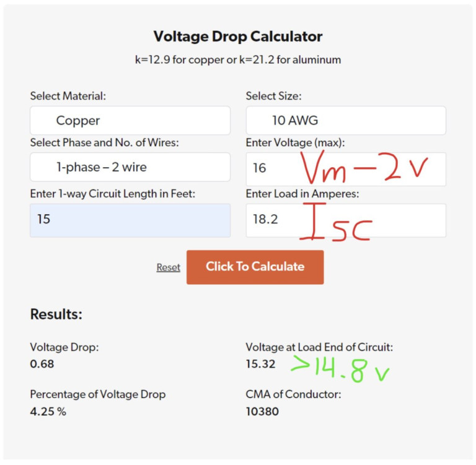
Task: Click the CMA of Conductor value 10380
Action: [x=262, y=411]
